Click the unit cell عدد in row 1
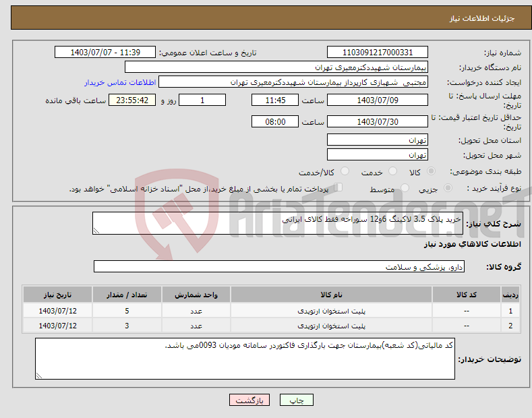Screen dimensions: 532x418 [x=196, y=311]
